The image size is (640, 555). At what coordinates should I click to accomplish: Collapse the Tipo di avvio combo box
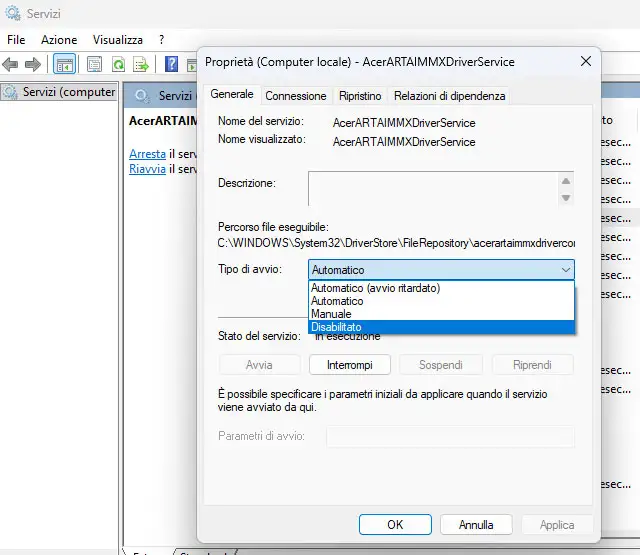pyautogui.click(x=441, y=270)
